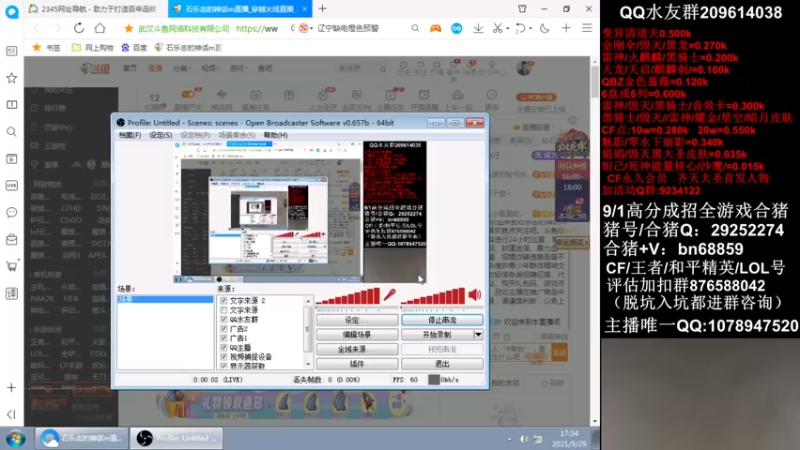Open the 帮助(H) menu in OBS
Screen dimensions: 800x450
coord(276,135)
